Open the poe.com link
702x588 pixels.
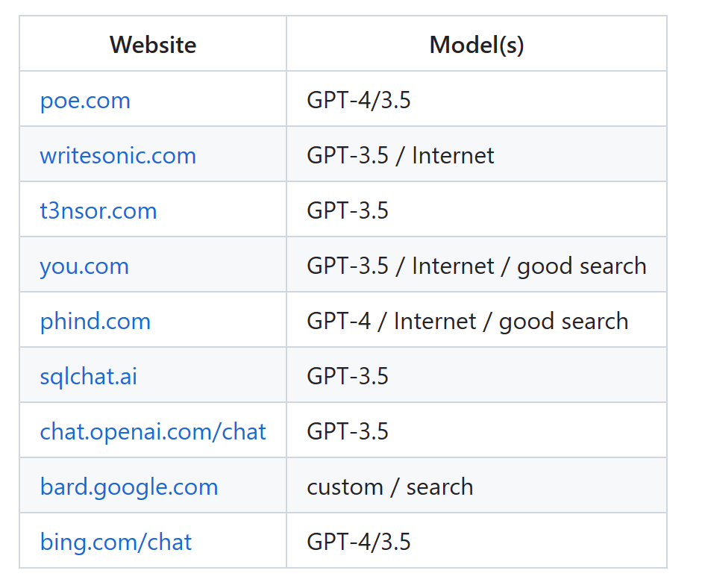(x=85, y=101)
